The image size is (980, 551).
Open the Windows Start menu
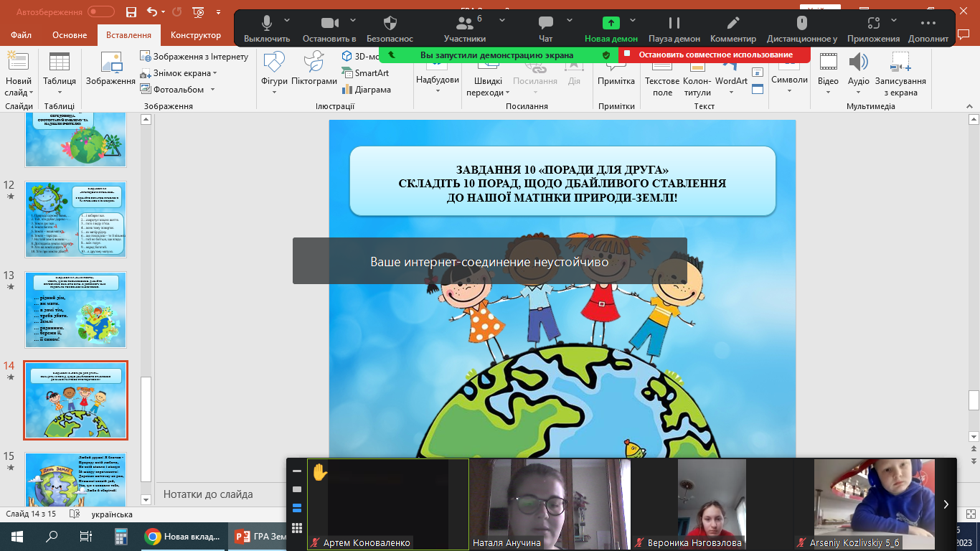pyautogui.click(x=17, y=536)
